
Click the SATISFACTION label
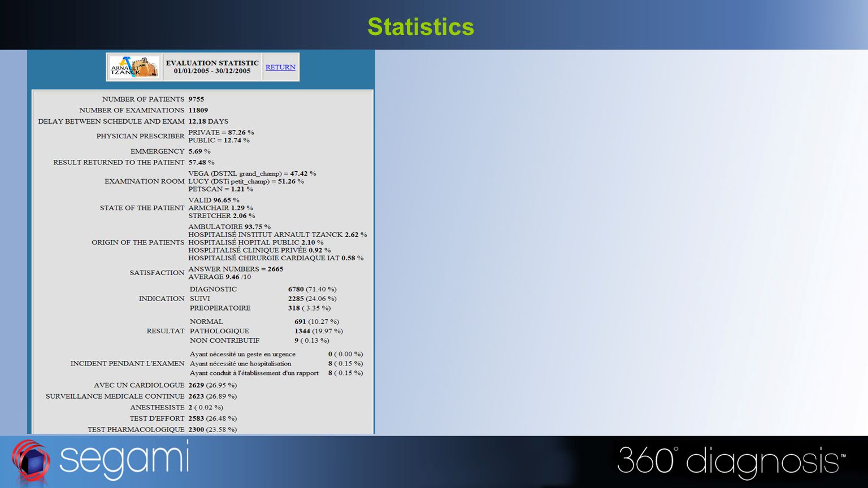pos(157,273)
